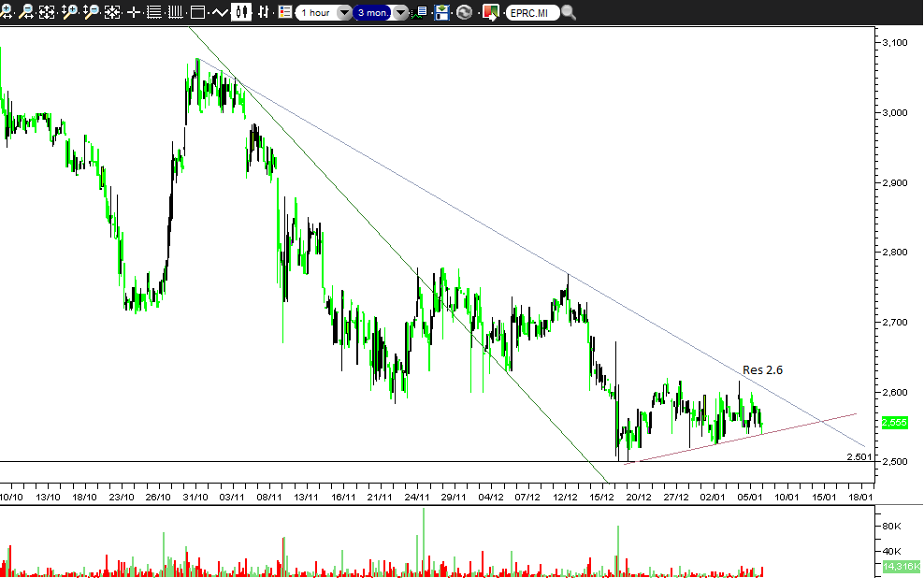The image size is (924, 578).
Task: Click the export chart image icon
Action: [x=490, y=12]
